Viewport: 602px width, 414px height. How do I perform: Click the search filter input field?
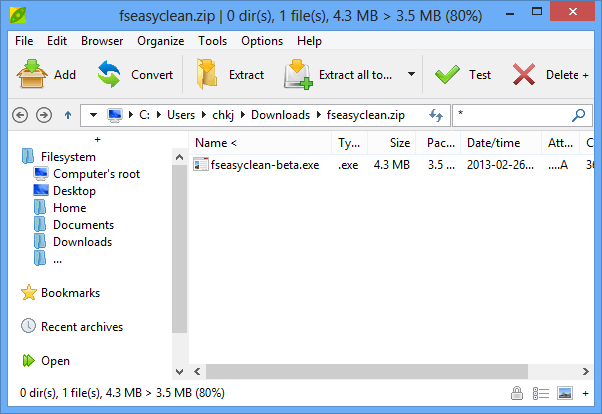(510, 115)
